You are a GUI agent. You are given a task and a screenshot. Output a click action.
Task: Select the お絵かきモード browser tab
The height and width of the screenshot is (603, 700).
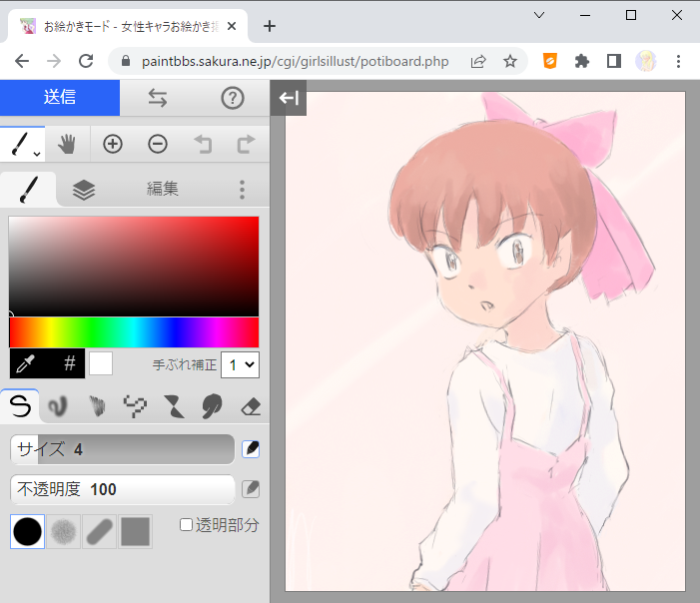tap(128, 26)
